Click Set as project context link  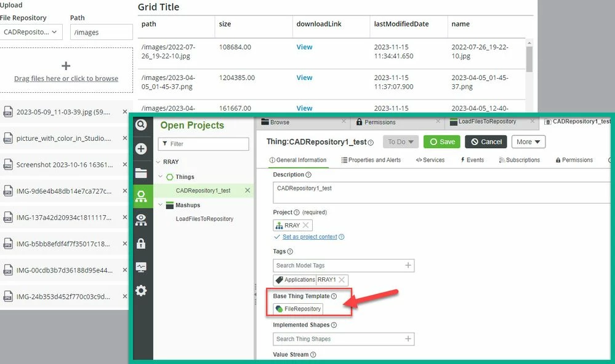coord(310,237)
